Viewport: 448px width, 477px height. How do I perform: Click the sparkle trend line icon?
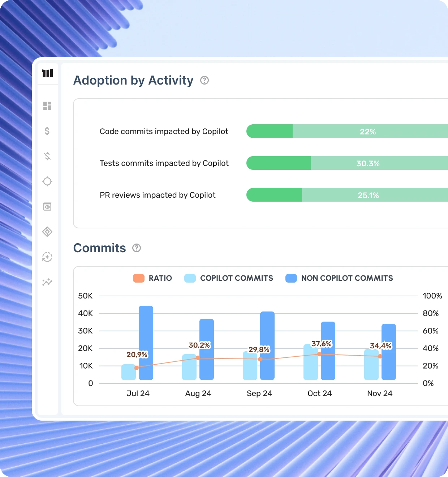[47, 282]
